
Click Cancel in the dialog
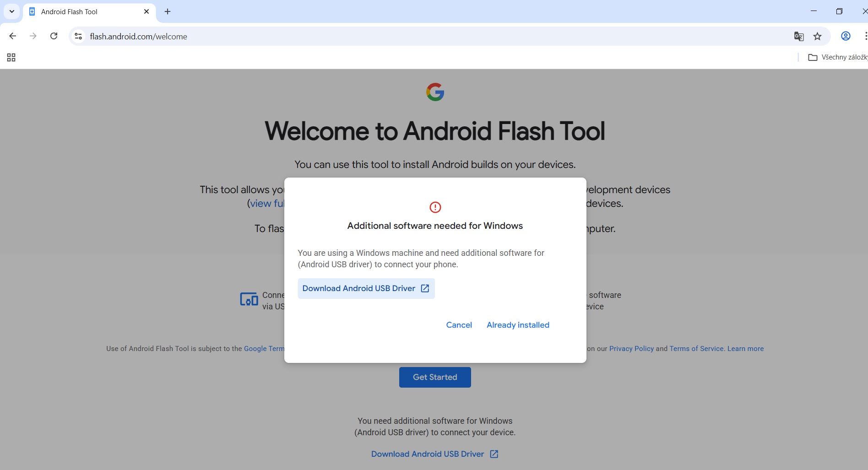tap(459, 325)
